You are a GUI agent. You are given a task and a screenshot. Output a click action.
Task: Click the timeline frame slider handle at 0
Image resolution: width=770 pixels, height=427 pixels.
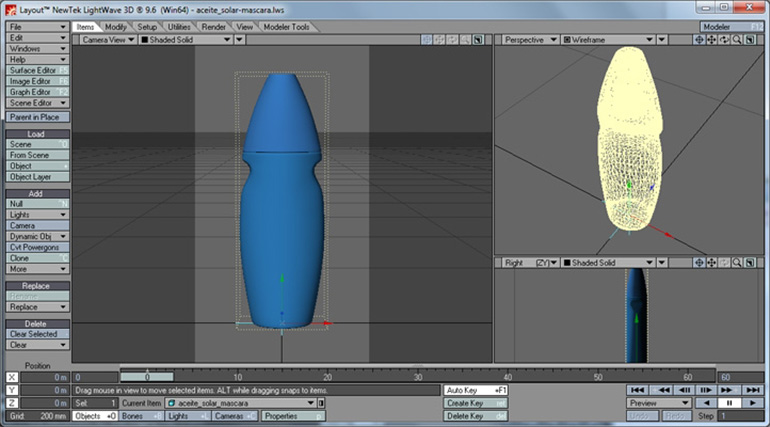coord(147,377)
